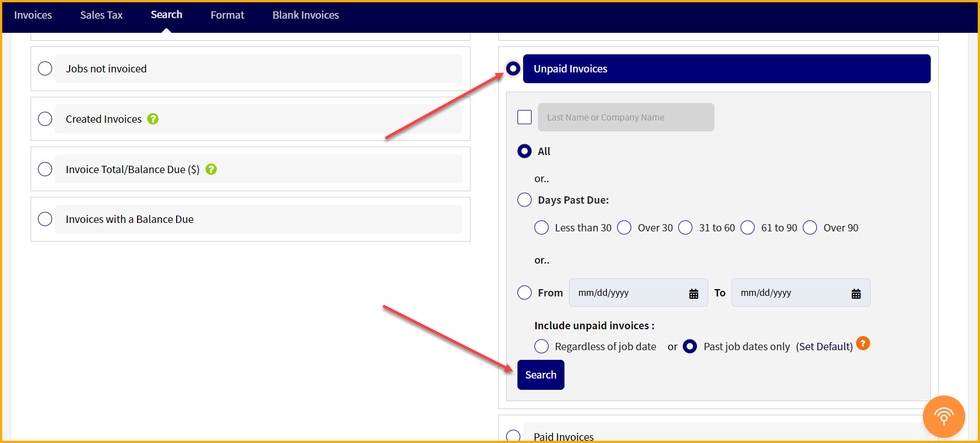Image resolution: width=980 pixels, height=443 pixels.
Task: Open the Format tab
Action: point(228,15)
